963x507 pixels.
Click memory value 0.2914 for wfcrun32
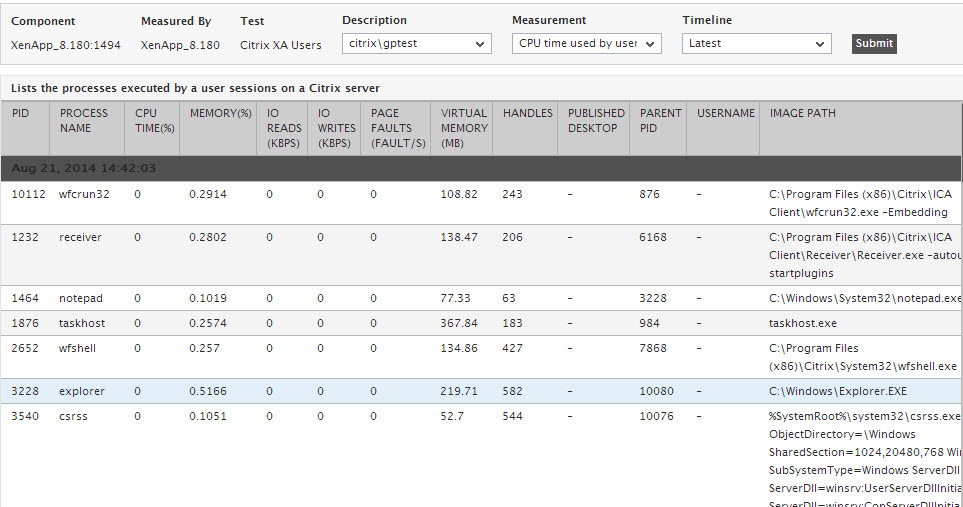tap(208, 194)
